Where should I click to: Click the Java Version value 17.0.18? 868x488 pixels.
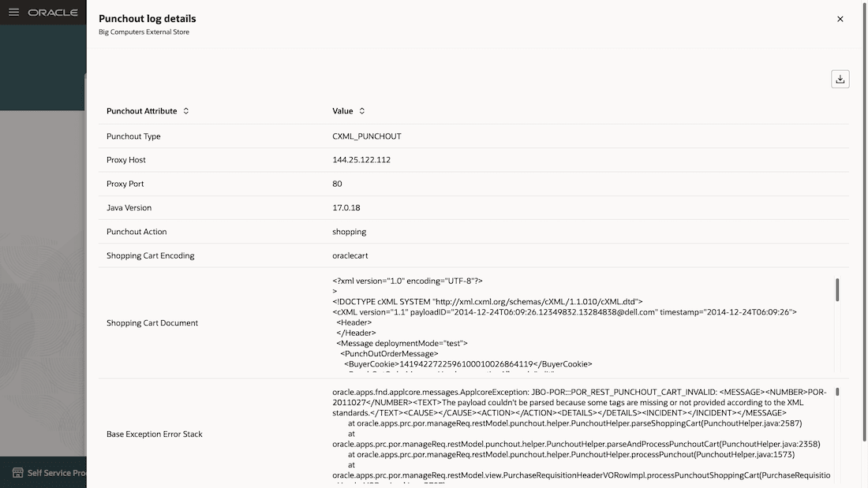coord(346,208)
